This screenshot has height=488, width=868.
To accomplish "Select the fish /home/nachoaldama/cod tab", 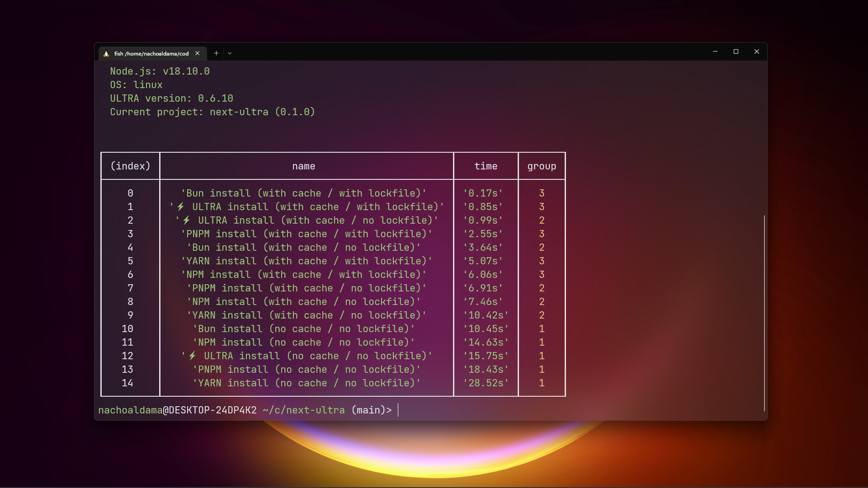I will pos(151,54).
